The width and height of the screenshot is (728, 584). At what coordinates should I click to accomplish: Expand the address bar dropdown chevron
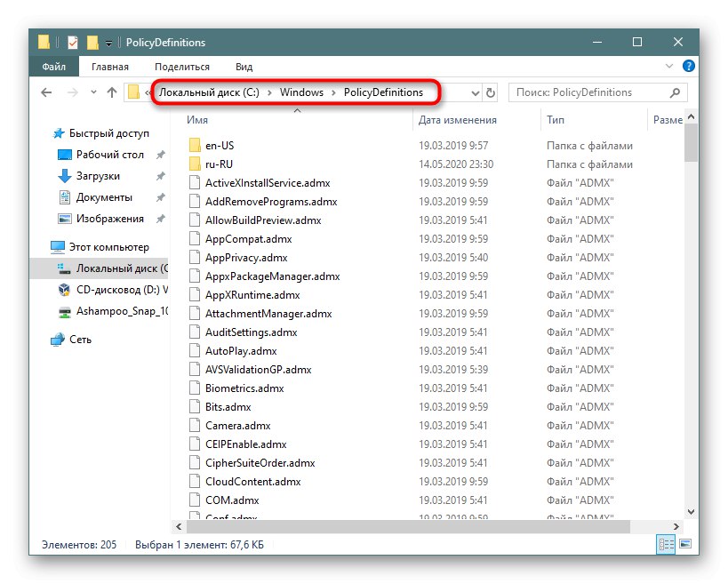(x=474, y=92)
